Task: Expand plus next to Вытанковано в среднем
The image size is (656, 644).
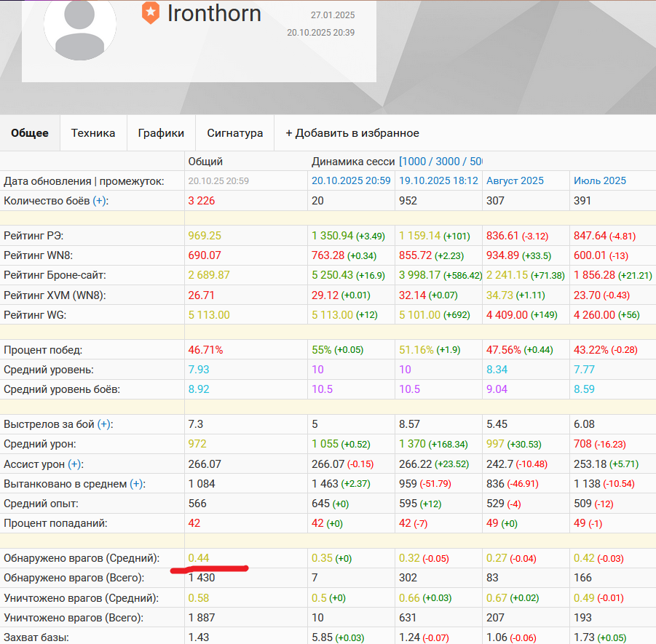Action: pyautogui.click(x=137, y=484)
